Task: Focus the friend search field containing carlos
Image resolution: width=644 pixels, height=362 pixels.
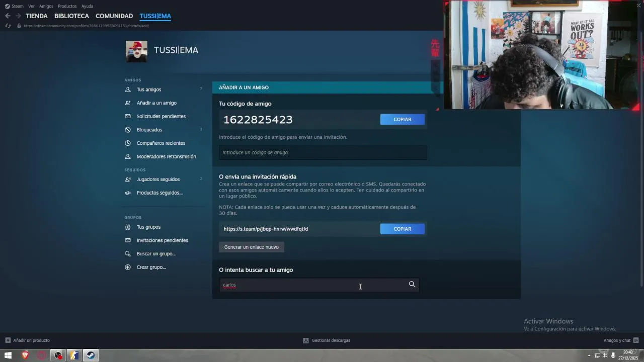Action: coord(318,285)
